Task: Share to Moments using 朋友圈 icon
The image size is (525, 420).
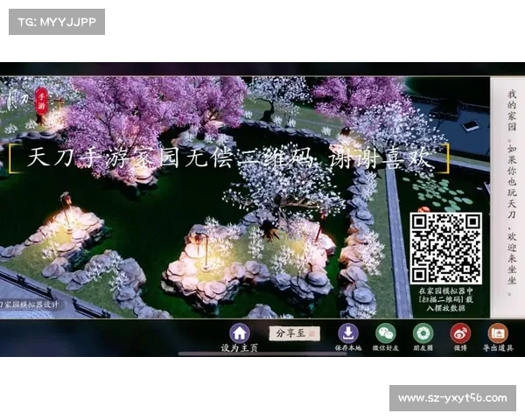Action: point(423,333)
